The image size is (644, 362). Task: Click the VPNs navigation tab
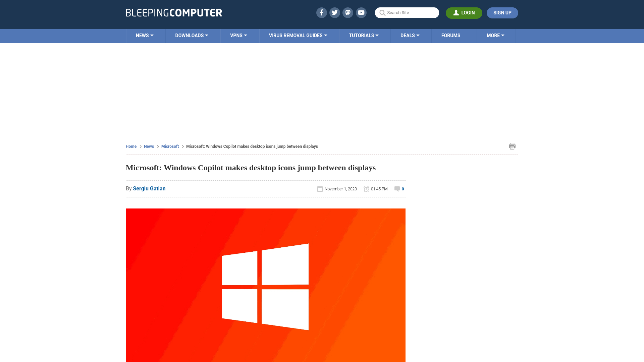[x=238, y=36]
